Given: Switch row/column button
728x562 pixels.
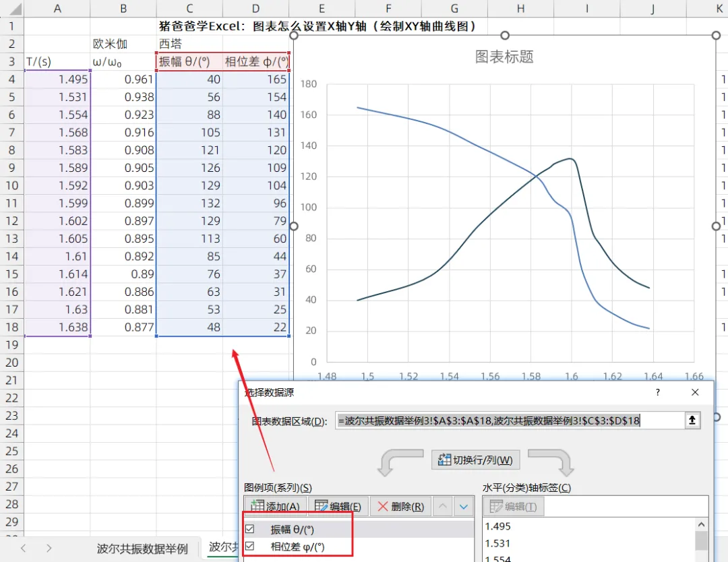Looking at the screenshot, I should click(x=475, y=460).
